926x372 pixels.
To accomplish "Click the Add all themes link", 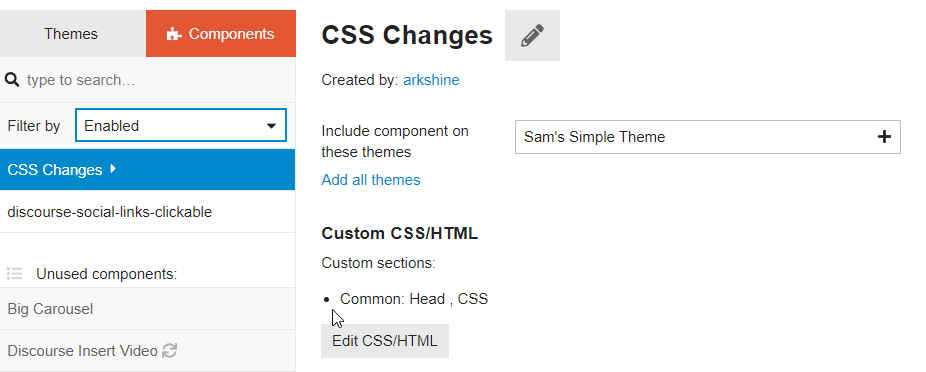I will [371, 180].
